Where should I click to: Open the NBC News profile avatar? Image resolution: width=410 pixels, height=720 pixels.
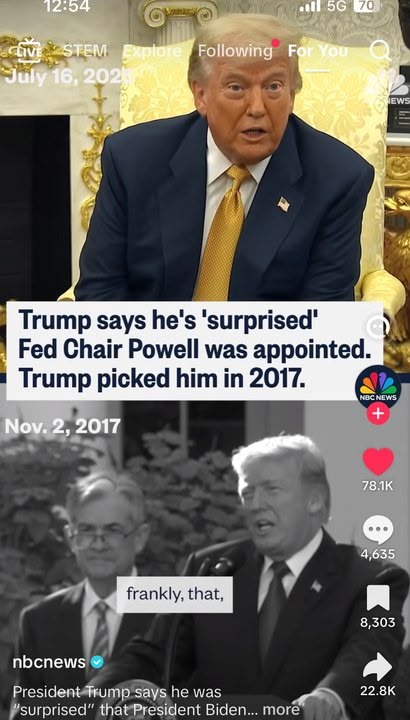pos(378,388)
